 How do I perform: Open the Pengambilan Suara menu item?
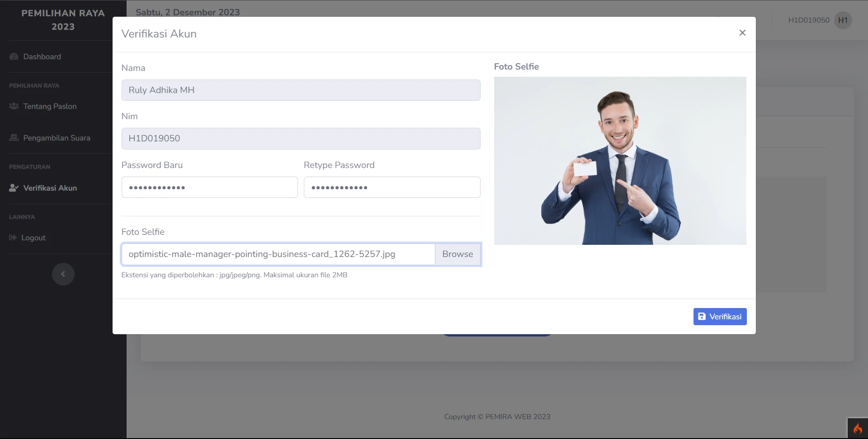tap(57, 138)
